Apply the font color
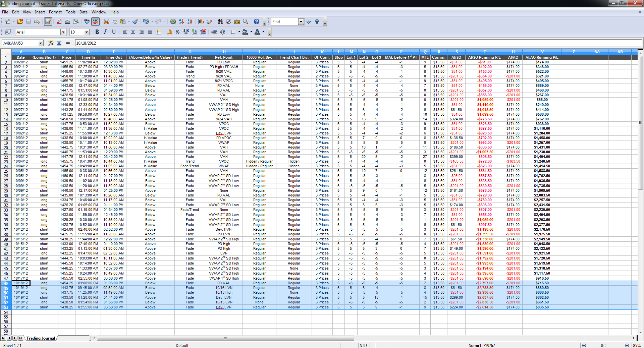The width and height of the screenshot is (644, 348). tap(257, 32)
